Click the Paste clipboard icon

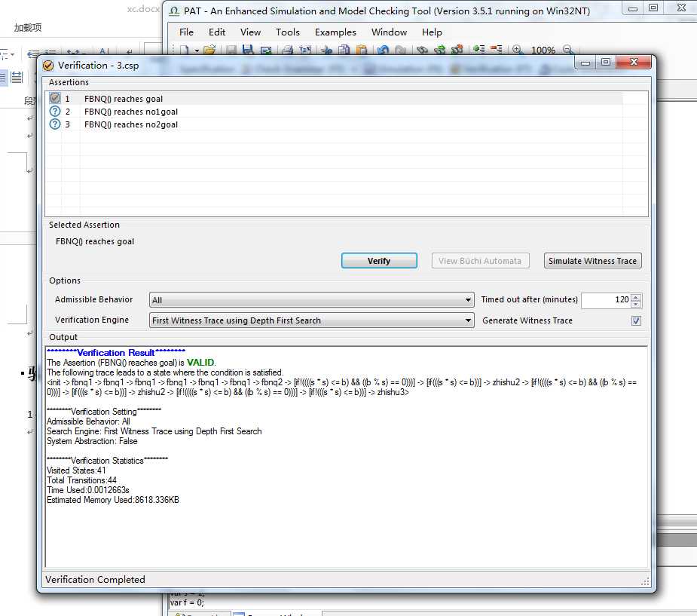tap(362, 50)
